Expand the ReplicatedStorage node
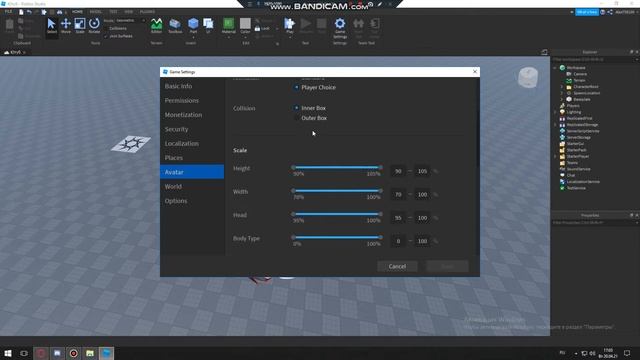The height and width of the screenshot is (360, 640). click(555, 124)
